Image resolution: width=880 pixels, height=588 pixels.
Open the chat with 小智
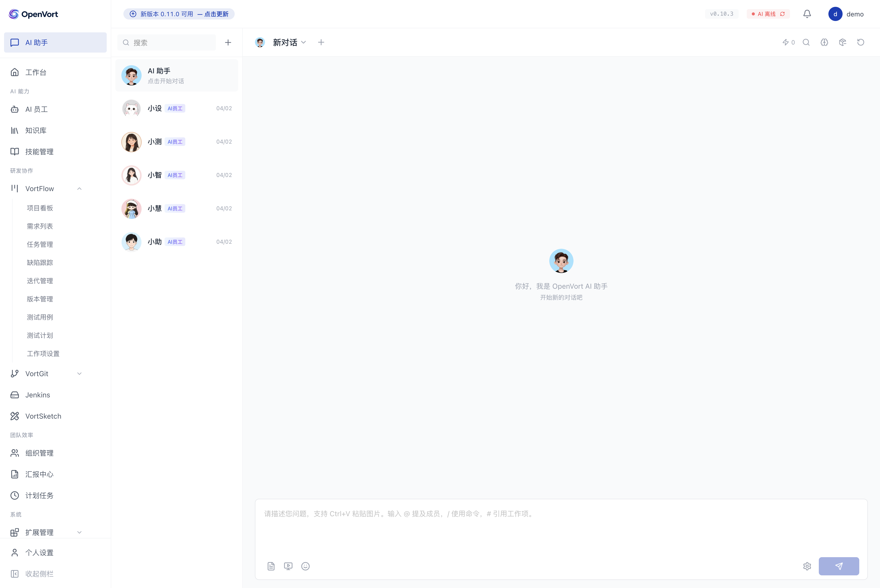tap(177, 175)
